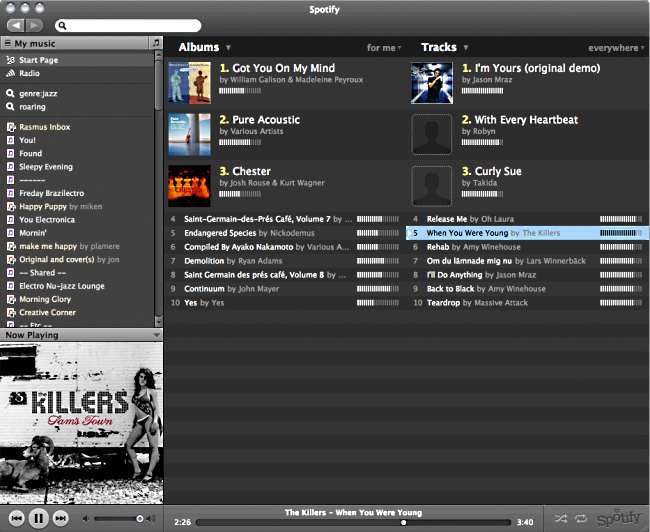Select track row Teardrop by Massive Attack
Screen dimensions: 650x532
(x=527, y=303)
